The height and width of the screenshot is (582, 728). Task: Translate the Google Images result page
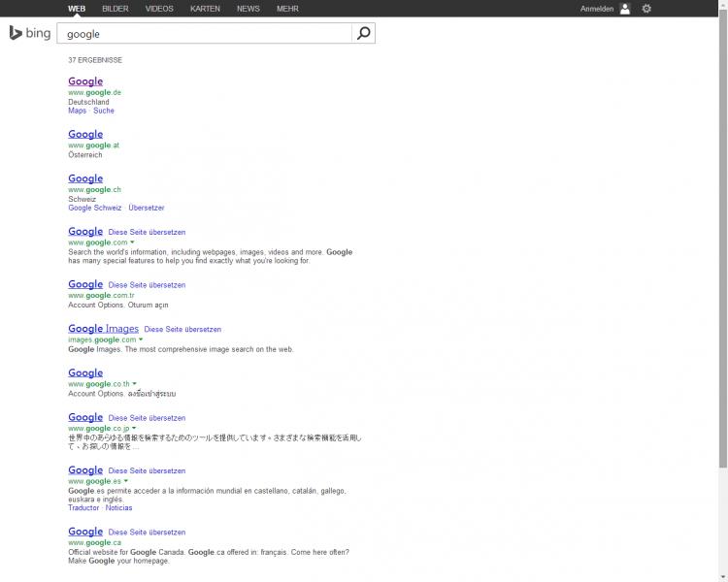[x=182, y=329]
